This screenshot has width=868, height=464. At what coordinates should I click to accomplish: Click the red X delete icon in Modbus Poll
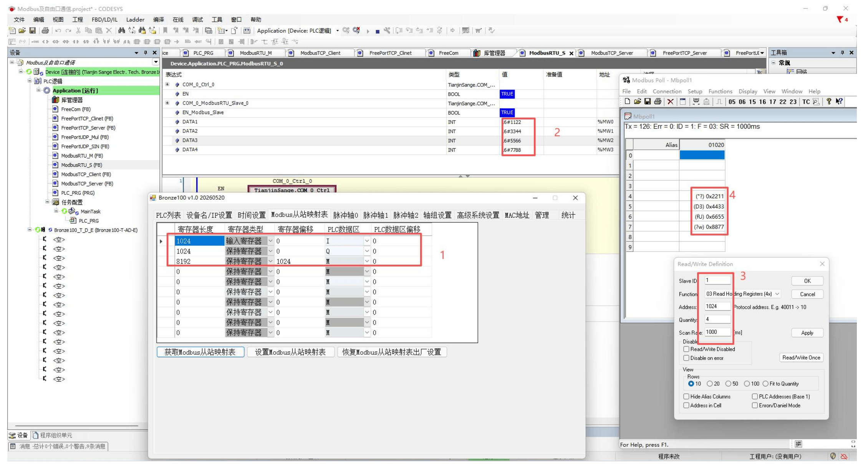click(670, 101)
